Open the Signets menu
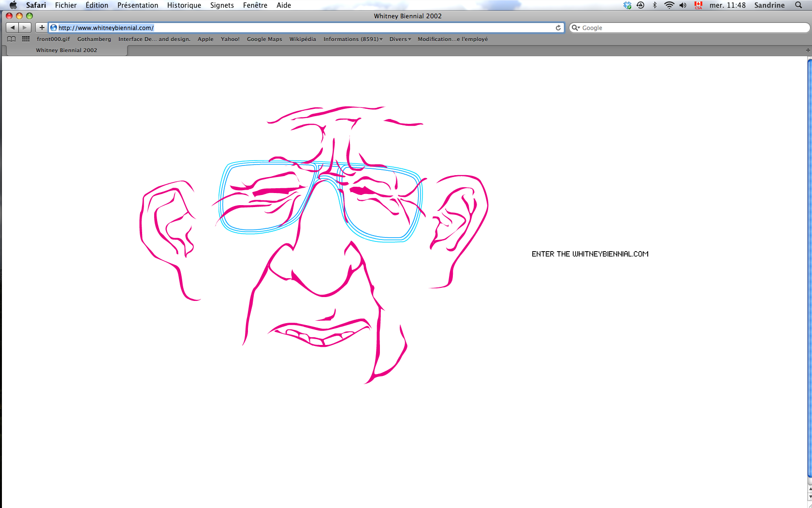The image size is (812, 508). [x=222, y=5]
